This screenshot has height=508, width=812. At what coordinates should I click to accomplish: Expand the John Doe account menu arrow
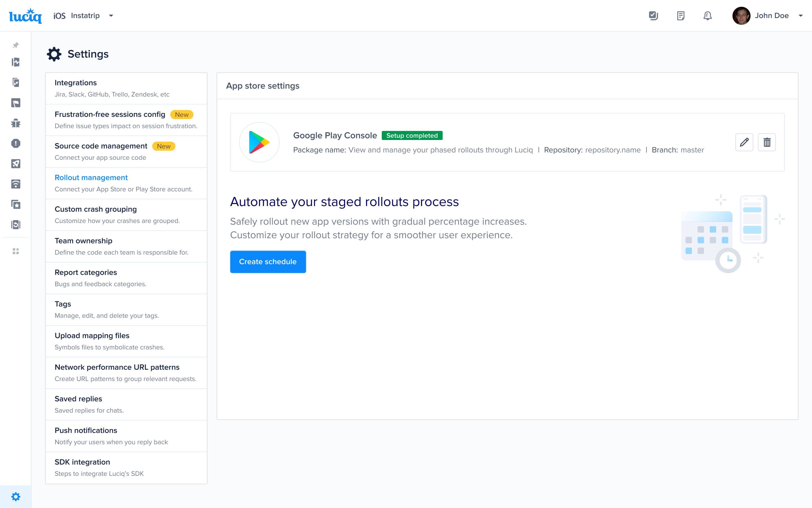[x=801, y=16]
